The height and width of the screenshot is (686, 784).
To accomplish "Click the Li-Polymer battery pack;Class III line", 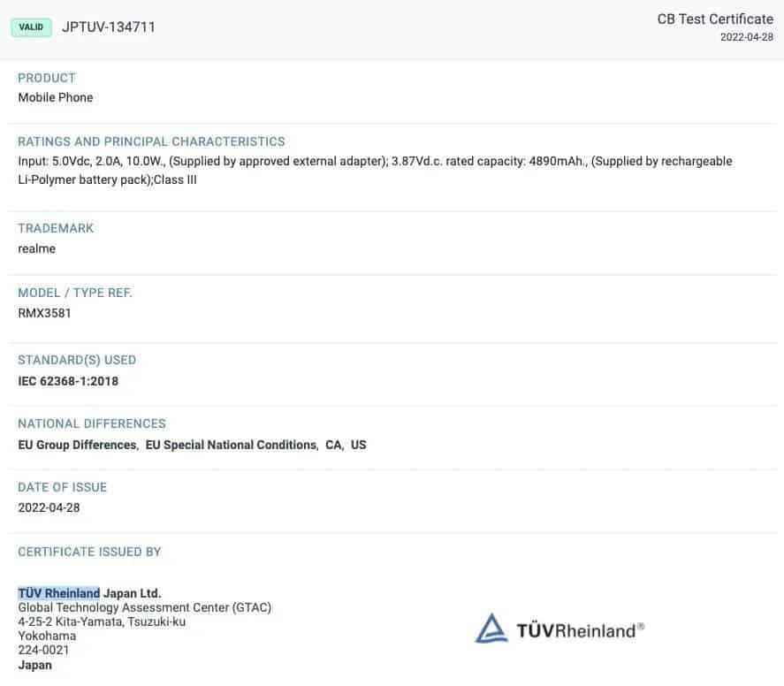I will [x=107, y=179].
